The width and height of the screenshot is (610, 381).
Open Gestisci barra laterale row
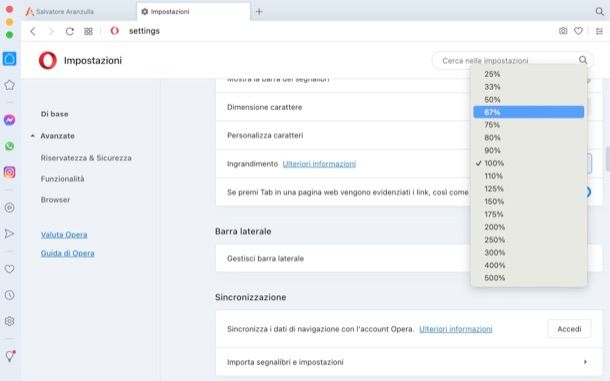(409, 258)
